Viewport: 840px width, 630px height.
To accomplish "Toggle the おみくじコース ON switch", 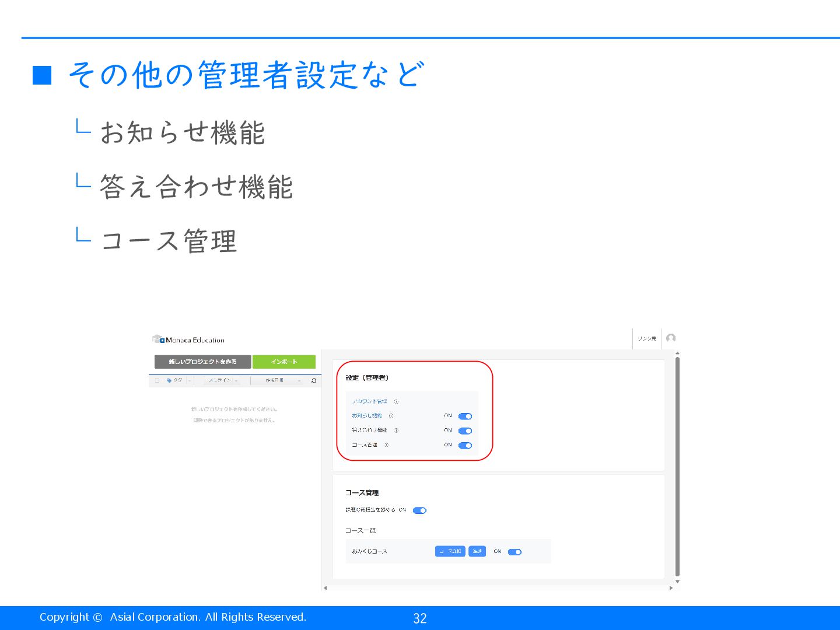I will [x=514, y=552].
